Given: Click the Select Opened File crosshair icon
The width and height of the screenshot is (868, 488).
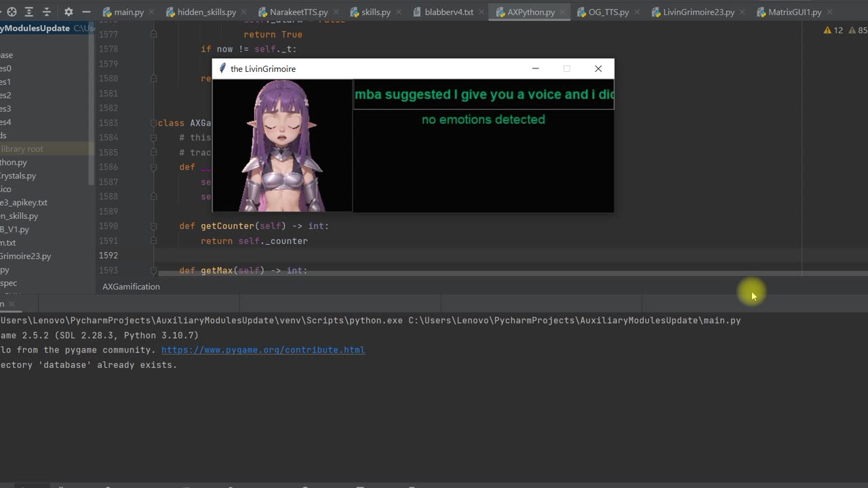Looking at the screenshot, I should coord(12,12).
